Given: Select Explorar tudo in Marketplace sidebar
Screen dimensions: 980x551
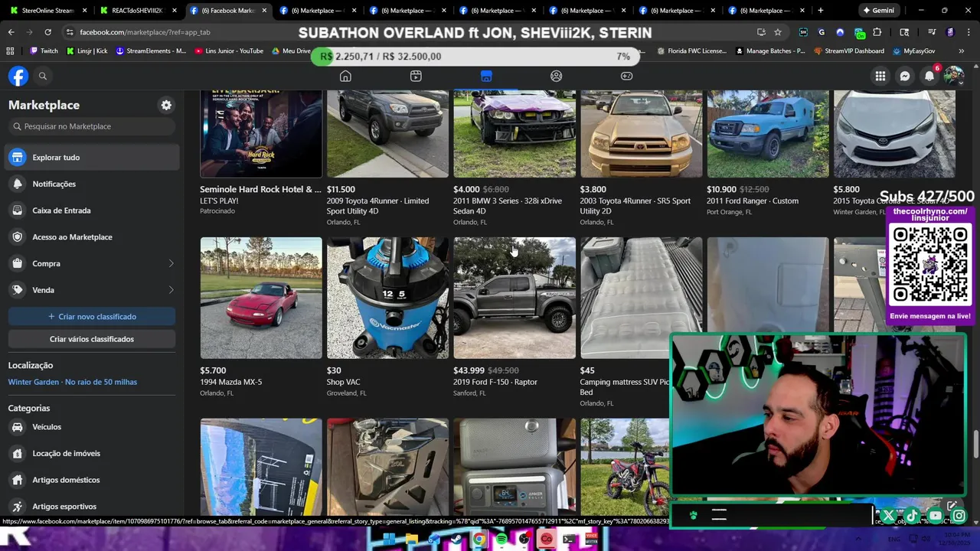Looking at the screenshot, I should tap(92, 157).
